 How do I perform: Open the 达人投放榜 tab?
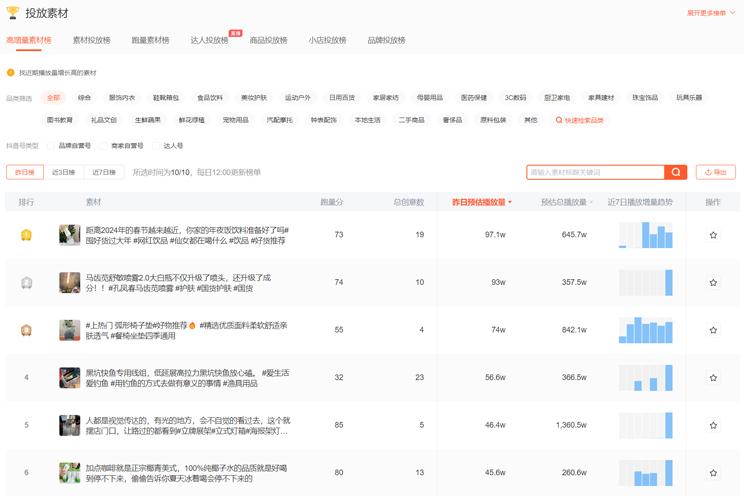pos(209,40)
